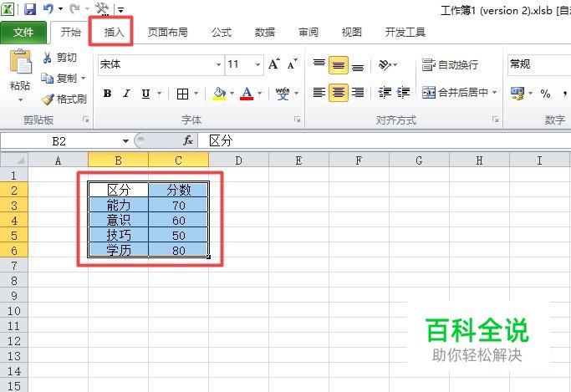
Task: Toggle top vertical alignment
Action: click(x=319, y=64)
